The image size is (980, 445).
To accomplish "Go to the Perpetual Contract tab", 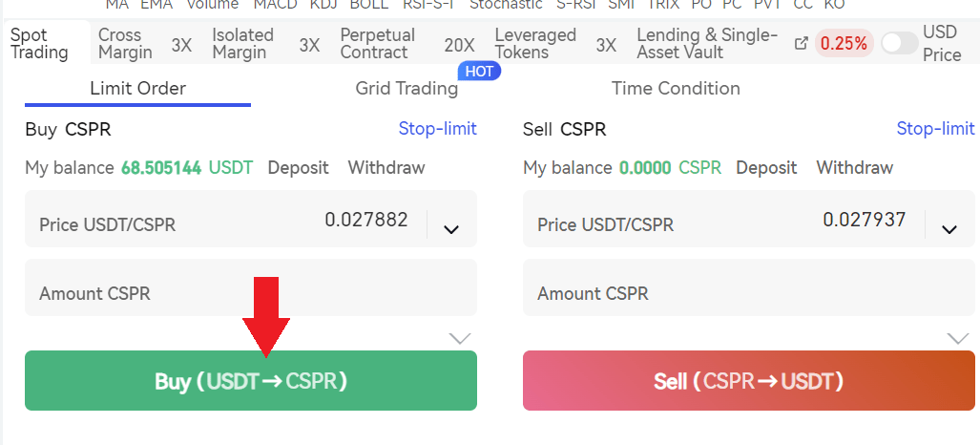I will [x=378, y=43].
